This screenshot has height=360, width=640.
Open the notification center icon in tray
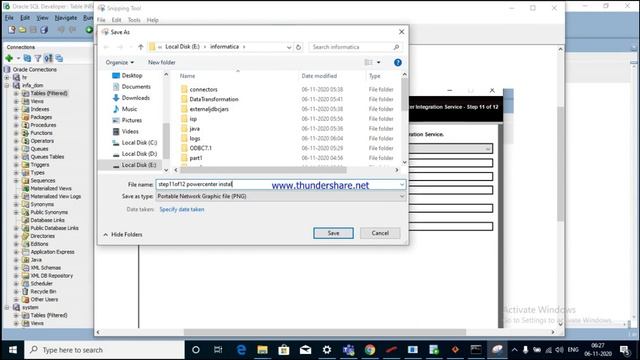point(624,350)
